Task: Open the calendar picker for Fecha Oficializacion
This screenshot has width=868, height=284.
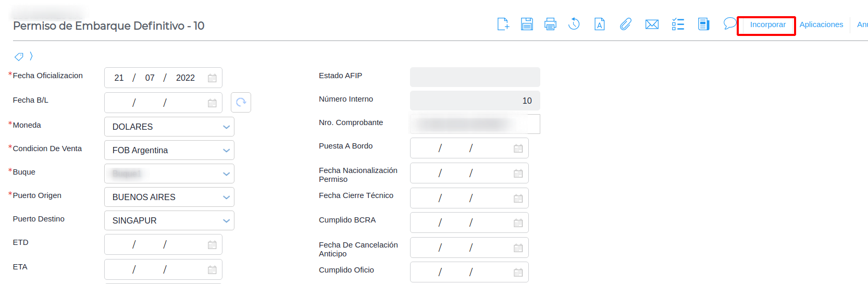Action: pyautogui.click(x=212, y=78)
